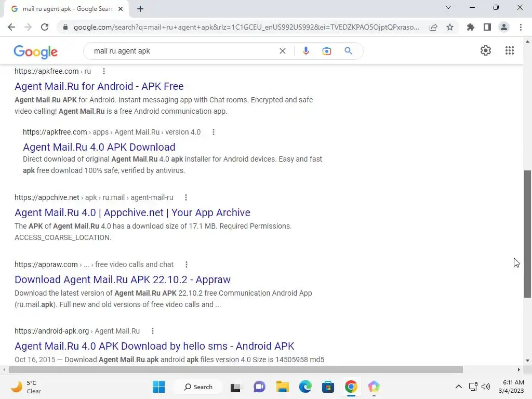Click the https://appraw.com URL breadcrumb
This screenshot has height=399, width=532.
pos(46,264)
